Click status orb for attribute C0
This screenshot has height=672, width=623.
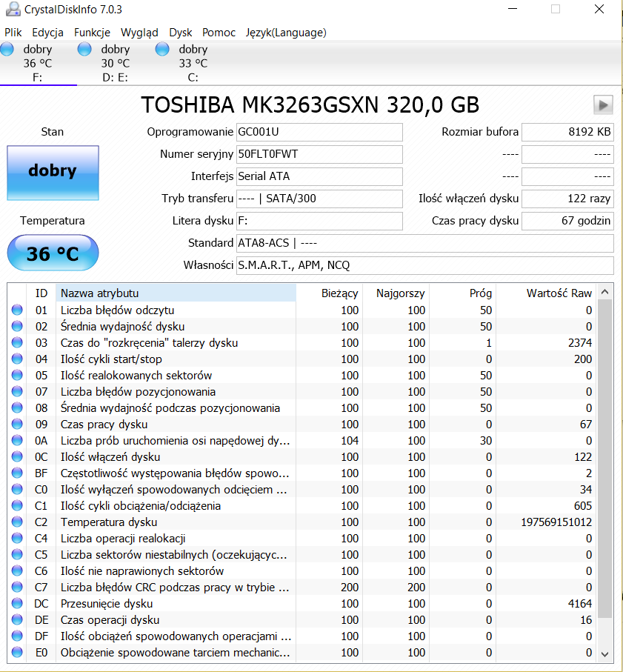(x=17, y=489)
